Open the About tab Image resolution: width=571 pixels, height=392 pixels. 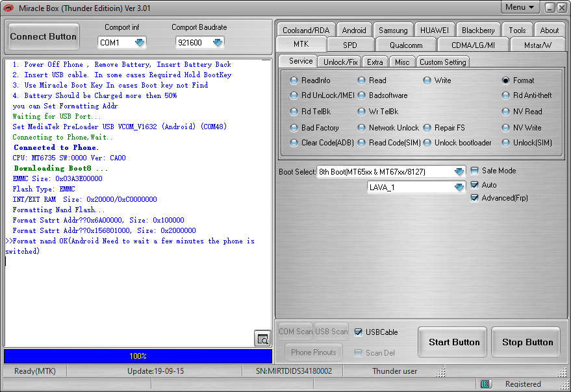pos(549,31)
